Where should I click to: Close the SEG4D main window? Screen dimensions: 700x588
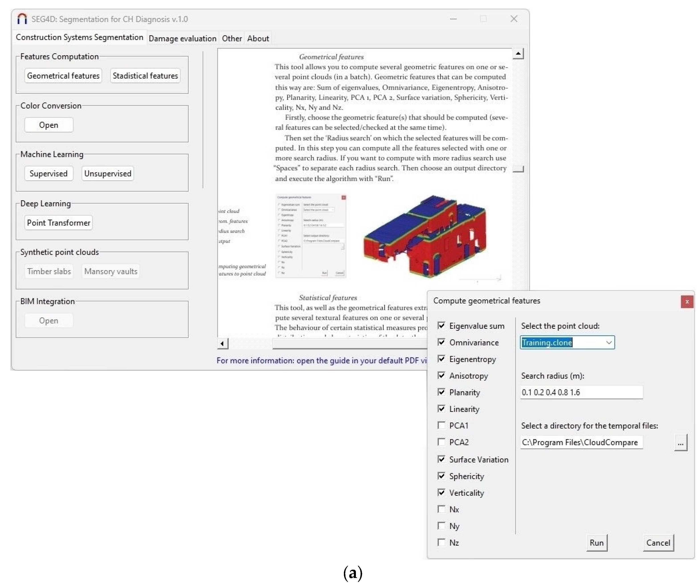(x=514, y=19)
